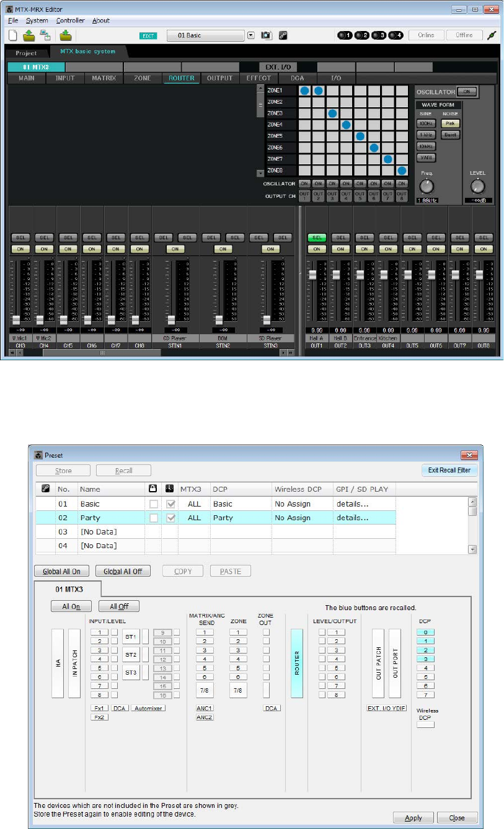Viewport: 504px width, 829px height.
Task: Click All Off in 01 MTX3 tab
Action: click(120, 606)
